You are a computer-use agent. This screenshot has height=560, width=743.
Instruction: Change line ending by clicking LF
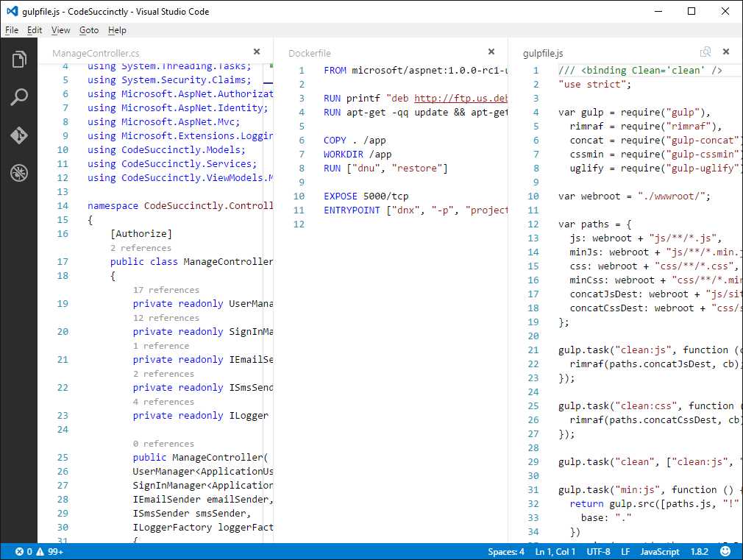(625, 551)
